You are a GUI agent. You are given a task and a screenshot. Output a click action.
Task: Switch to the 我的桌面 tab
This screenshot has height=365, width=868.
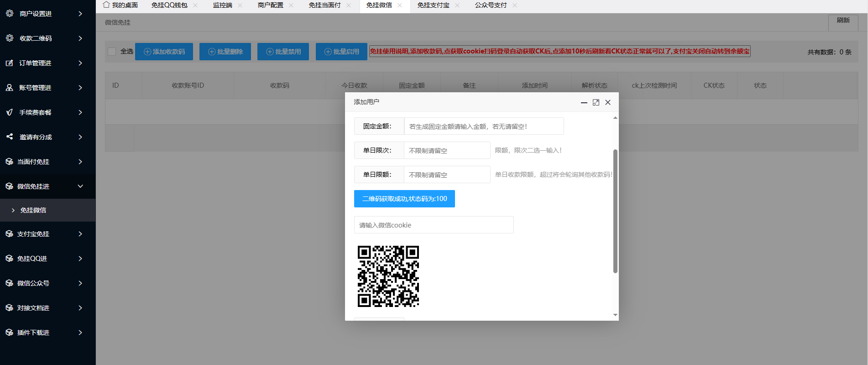coord(120,5)
